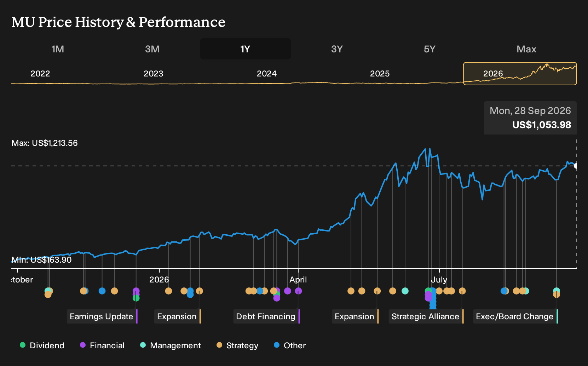Open the Strategic Alliance event label
588x366 pixels.
(x=426, y=316)
